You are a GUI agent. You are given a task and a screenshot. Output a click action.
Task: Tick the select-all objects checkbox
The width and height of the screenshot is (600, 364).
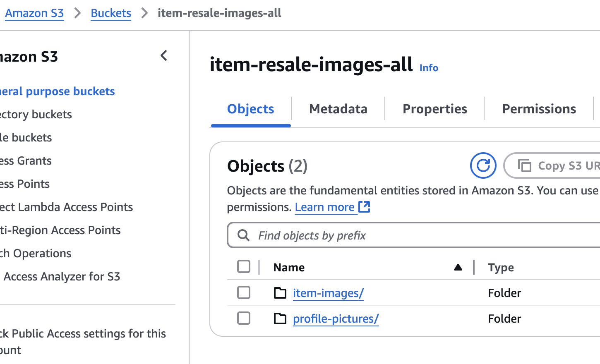tap(244, 267)
